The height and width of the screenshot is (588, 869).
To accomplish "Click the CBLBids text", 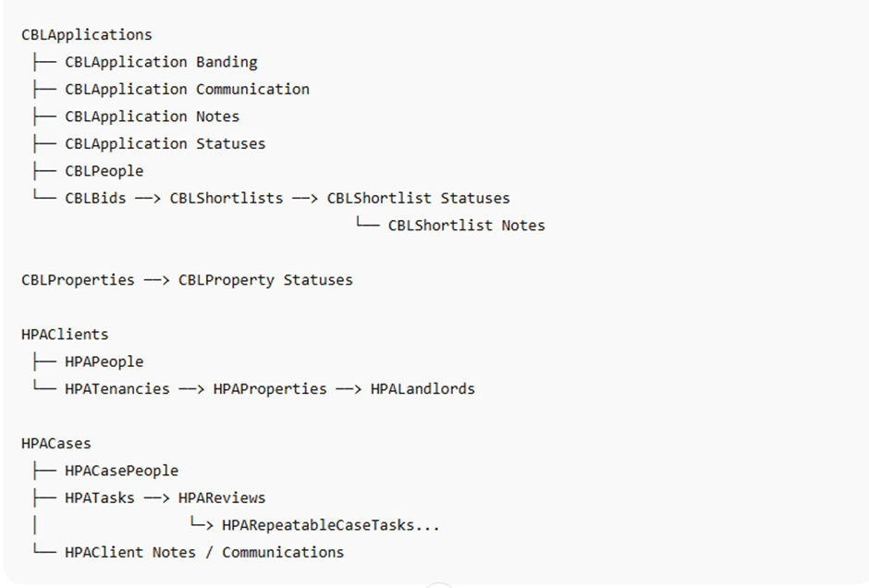I will [95, 199].
